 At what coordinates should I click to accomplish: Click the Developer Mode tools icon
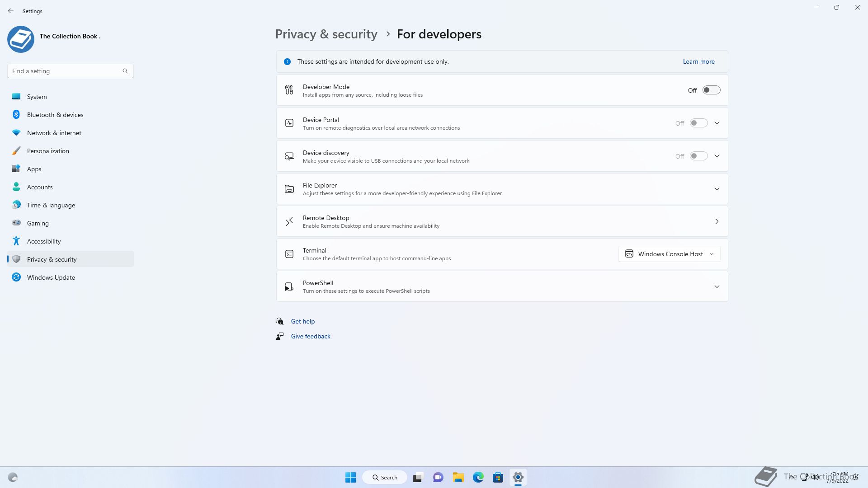289,90
